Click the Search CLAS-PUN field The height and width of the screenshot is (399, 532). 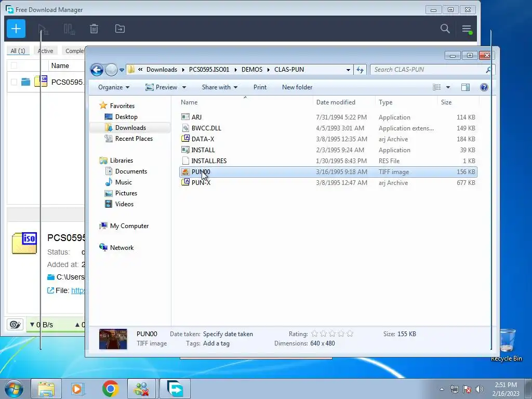point(433,70)
